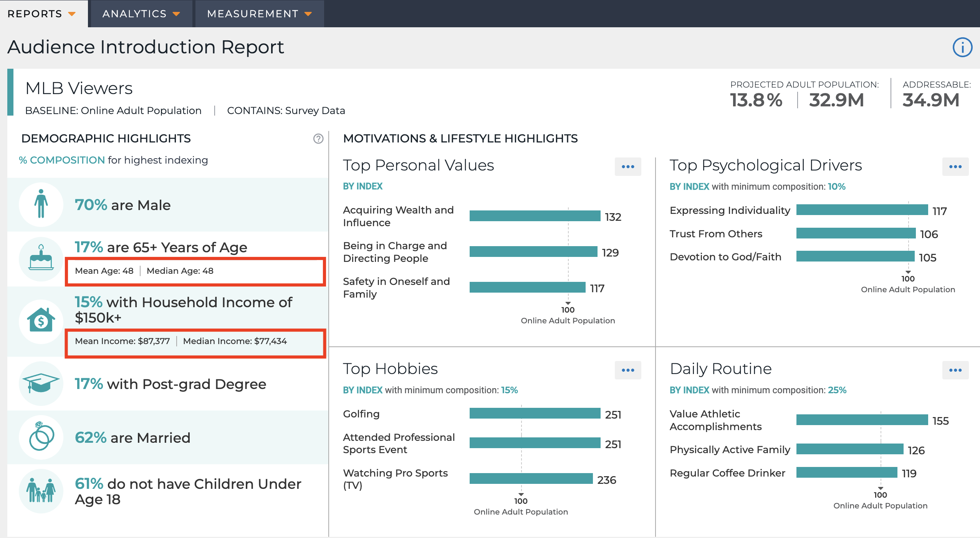Image resolution: width=980 pixels, height=538 pixels.
Task: Open the Analytics menu
Action: (x=141, y=14)
